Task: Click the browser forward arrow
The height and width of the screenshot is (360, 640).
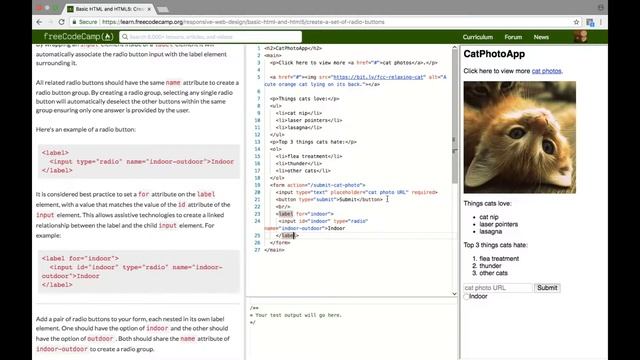Action: [x=50, y=22]
